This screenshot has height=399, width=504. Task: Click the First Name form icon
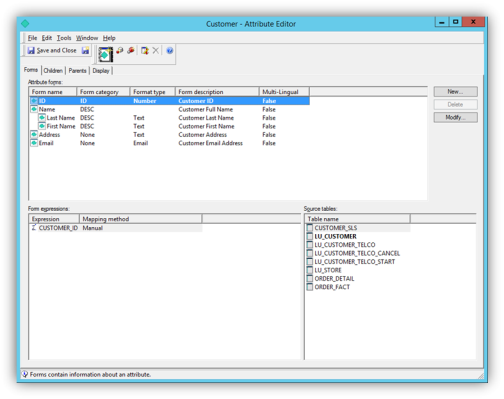[42, 126]
